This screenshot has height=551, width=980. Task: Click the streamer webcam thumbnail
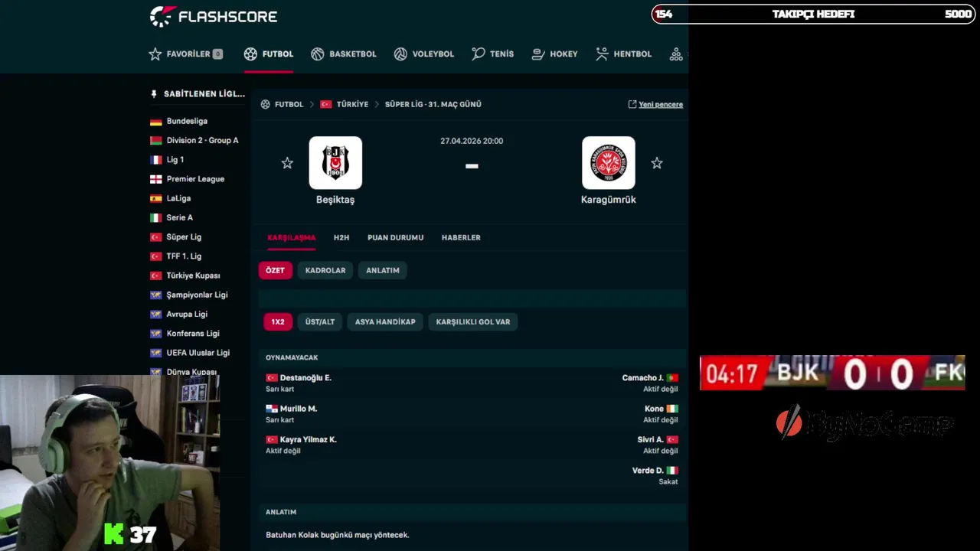[109, 462]
